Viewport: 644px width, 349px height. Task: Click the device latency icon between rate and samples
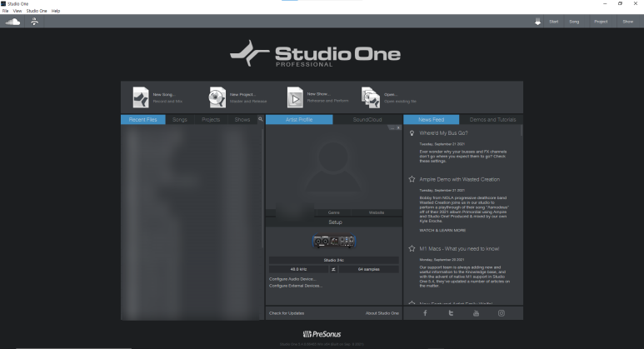coord(333,269)
